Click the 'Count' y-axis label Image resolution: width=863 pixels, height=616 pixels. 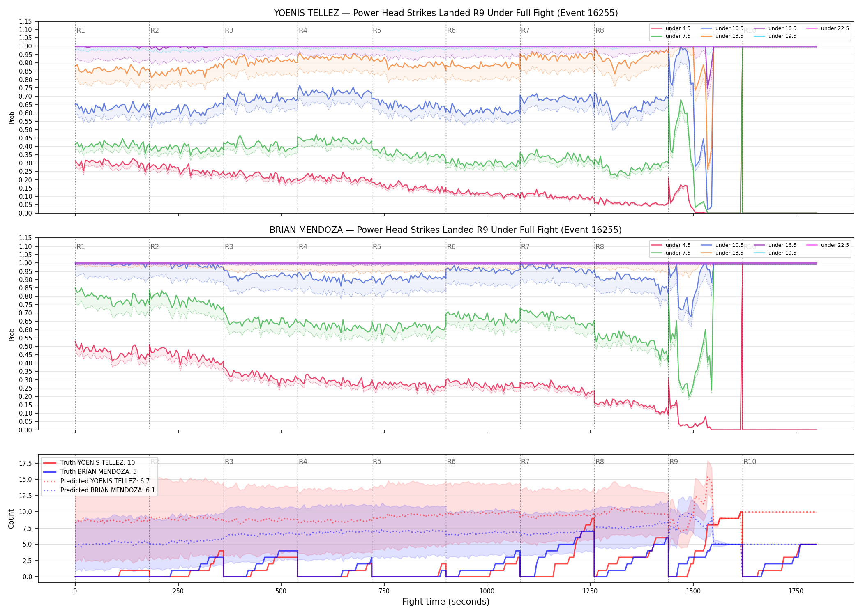pyautogui.click(x=12, y=519)
